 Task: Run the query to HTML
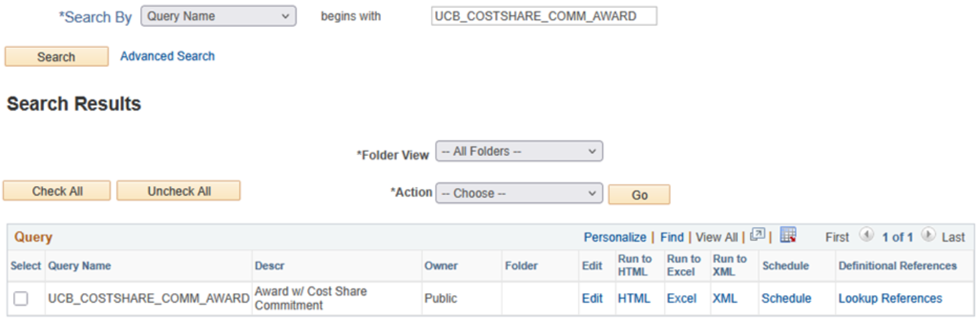(634, 299)
